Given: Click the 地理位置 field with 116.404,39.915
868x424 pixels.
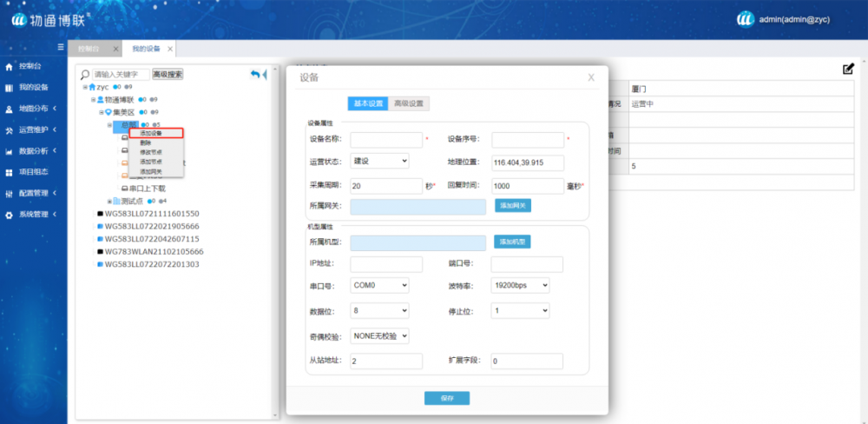Looking at the screenshot, I should tap(528, 163).
